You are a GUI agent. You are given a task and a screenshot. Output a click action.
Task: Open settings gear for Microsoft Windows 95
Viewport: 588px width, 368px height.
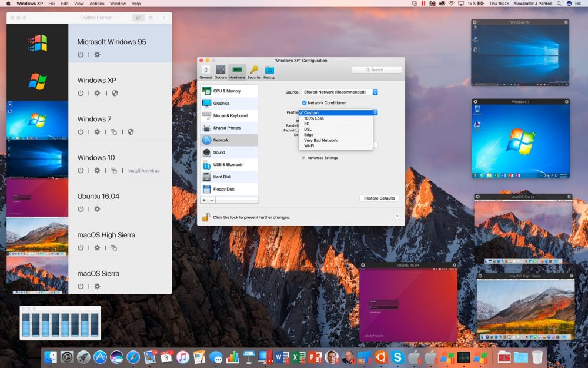pyautogui.click(x=97, y=54)
